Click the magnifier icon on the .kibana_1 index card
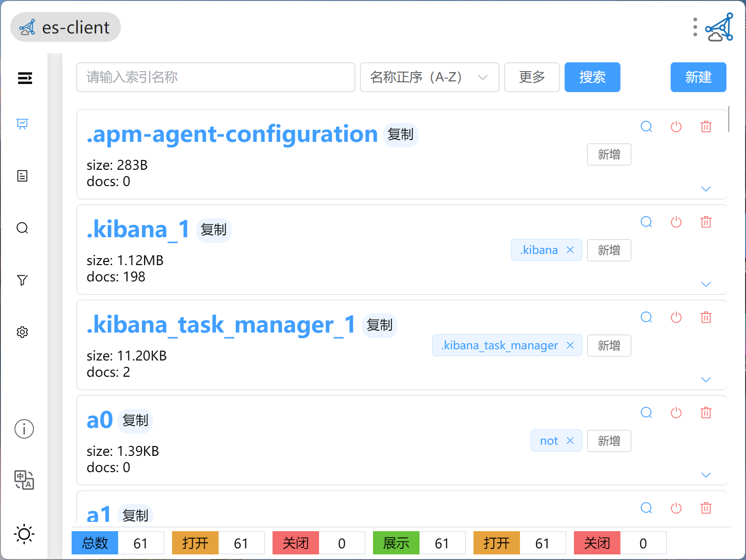This screenshot has width=746, height=560. 646,222
